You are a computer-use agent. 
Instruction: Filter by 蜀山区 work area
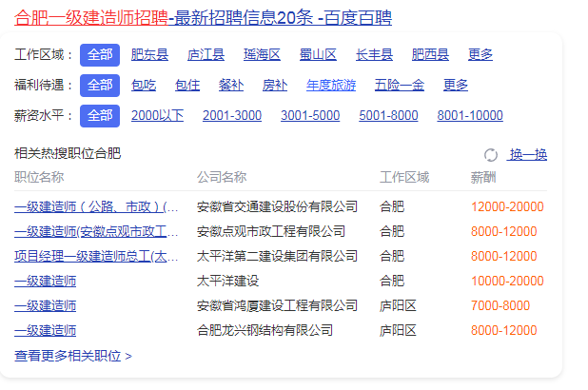[318, 55]
